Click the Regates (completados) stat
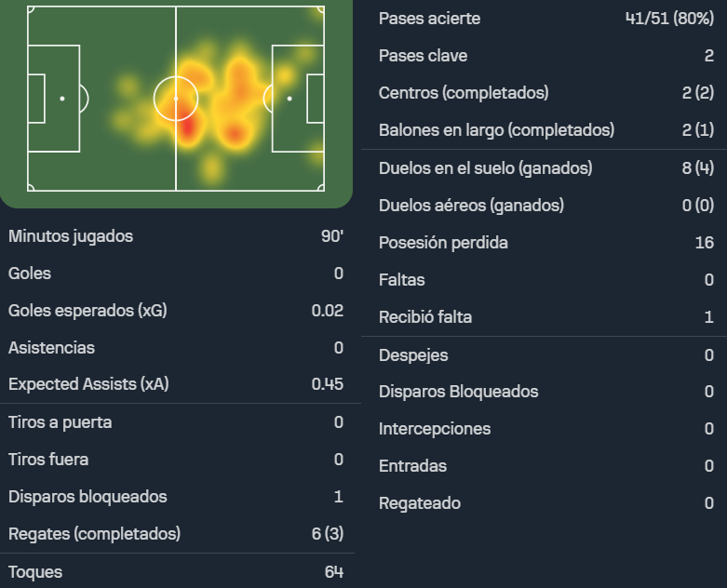The image size is (727, 588). 176,534
